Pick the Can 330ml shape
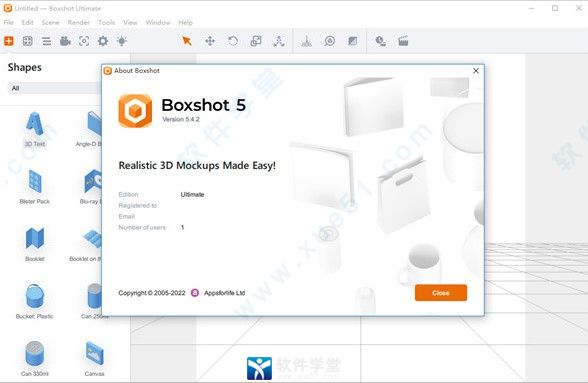 coord(34,359)
